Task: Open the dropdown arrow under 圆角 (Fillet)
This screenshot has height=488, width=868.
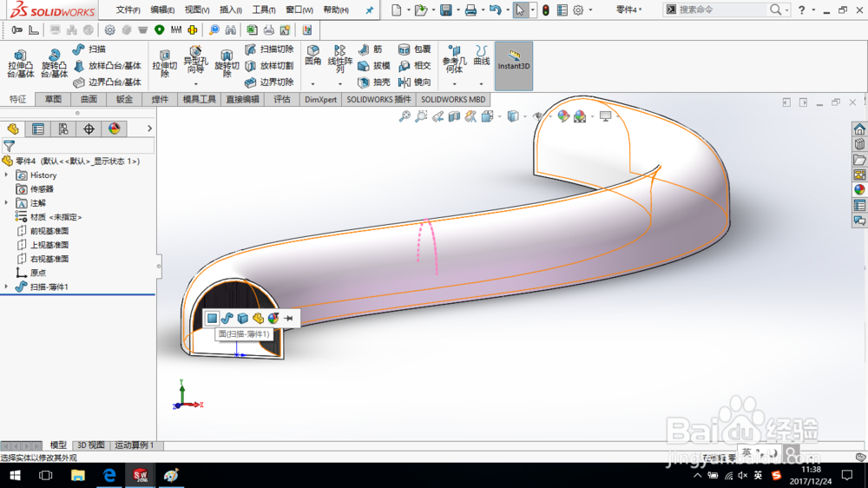Action: pos(312,84)
